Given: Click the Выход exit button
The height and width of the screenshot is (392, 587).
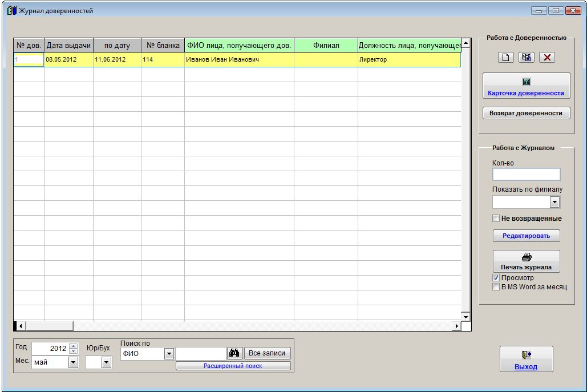Looking at the screenshot, I should [x=527, y=359].
